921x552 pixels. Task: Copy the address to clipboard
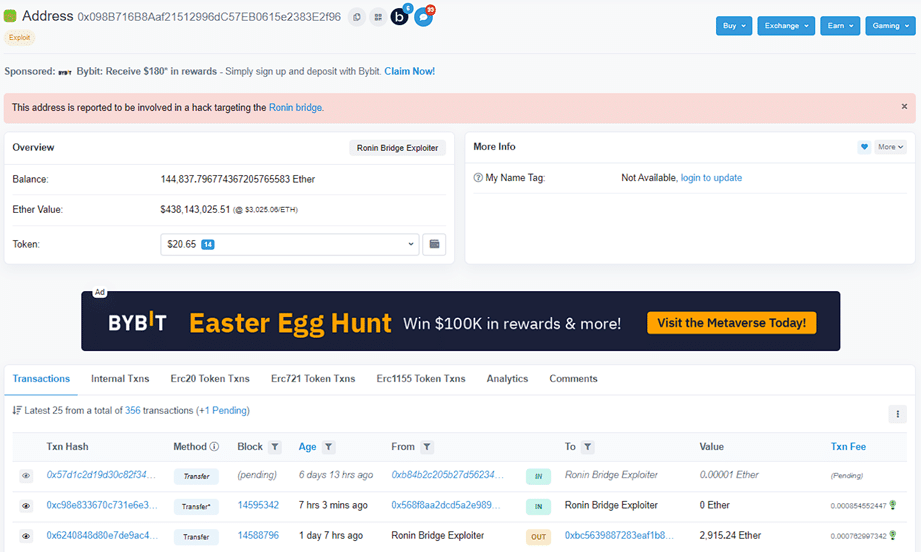[x=357, y=17]
